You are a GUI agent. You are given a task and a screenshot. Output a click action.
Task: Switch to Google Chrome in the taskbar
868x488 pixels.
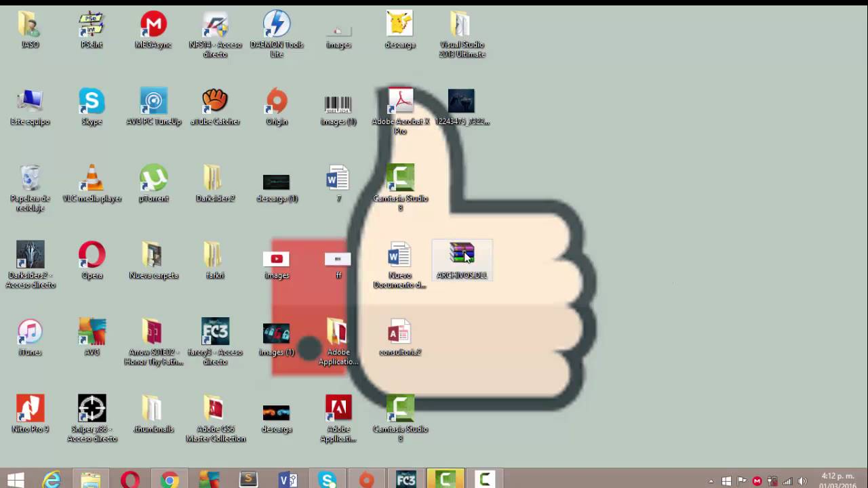(x=170, y=480)
